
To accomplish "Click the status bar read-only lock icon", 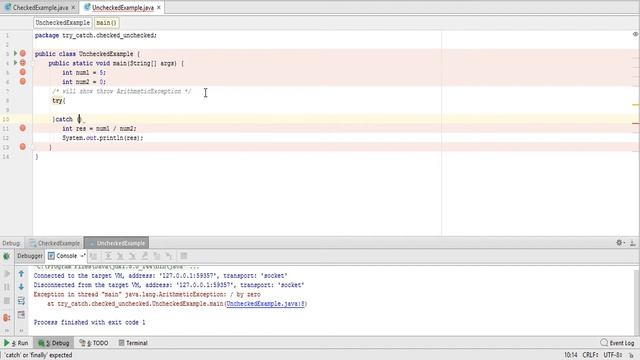I will 631,355.
